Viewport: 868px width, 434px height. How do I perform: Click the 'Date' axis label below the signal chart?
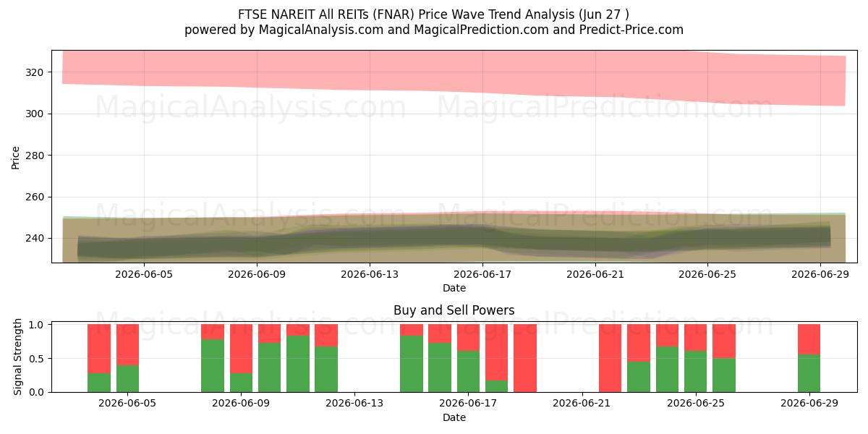point(454,417)
